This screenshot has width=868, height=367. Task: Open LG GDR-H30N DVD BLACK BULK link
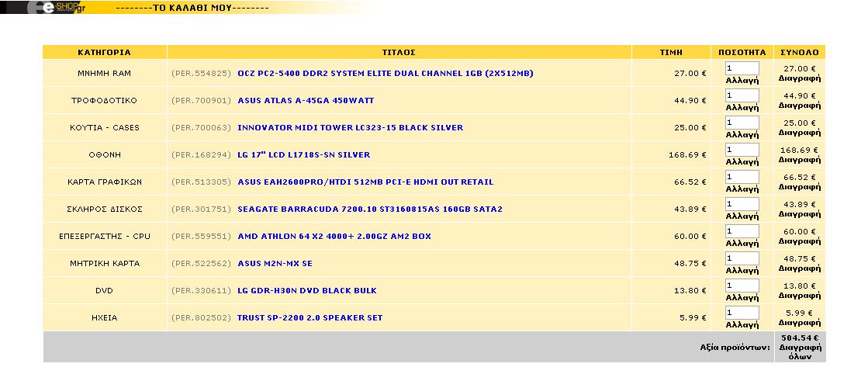point(307,290)
